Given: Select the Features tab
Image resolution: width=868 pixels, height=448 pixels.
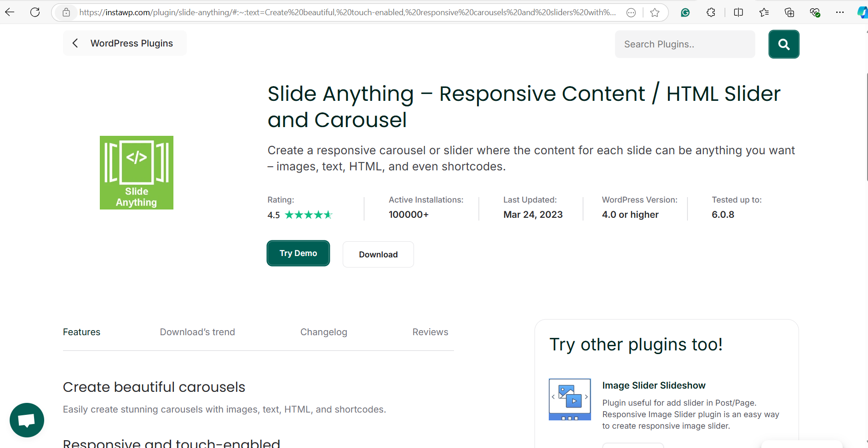Looking at the screenshot, I should (x=81, y=332).
